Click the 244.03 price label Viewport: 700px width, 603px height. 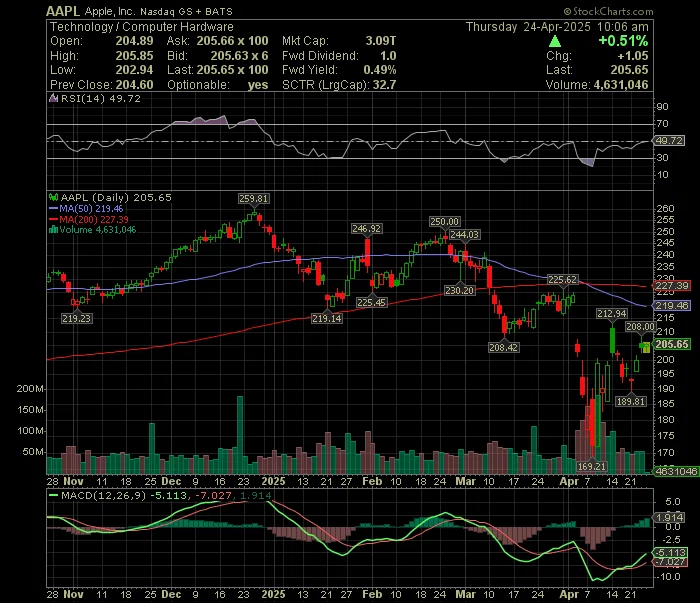pyautogui.click(x=464, y=235)
